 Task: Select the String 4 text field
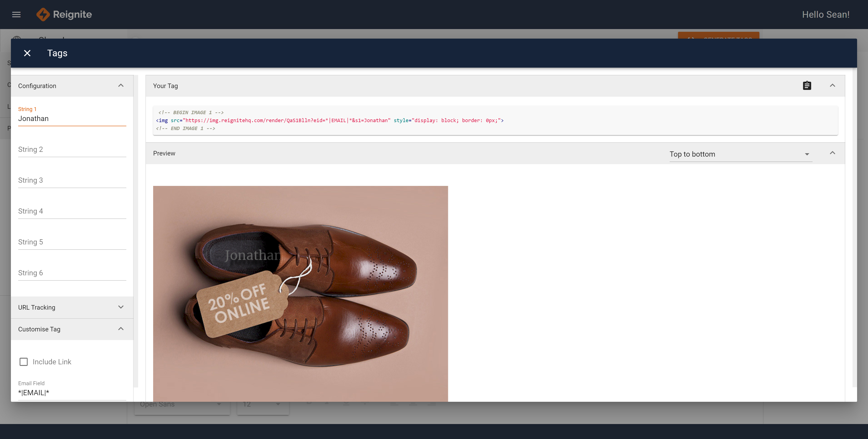coord(72,211)
